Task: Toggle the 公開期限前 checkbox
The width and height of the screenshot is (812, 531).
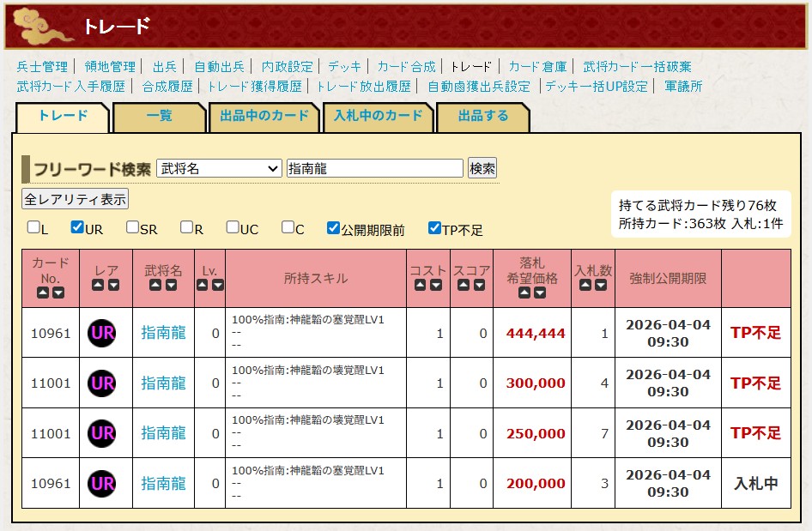Action: [333, 228]
